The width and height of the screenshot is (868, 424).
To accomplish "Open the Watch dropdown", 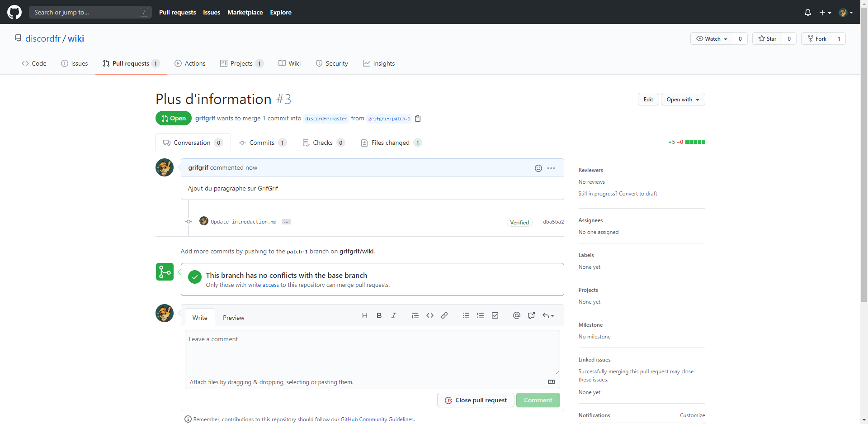I will coord(712,38).
